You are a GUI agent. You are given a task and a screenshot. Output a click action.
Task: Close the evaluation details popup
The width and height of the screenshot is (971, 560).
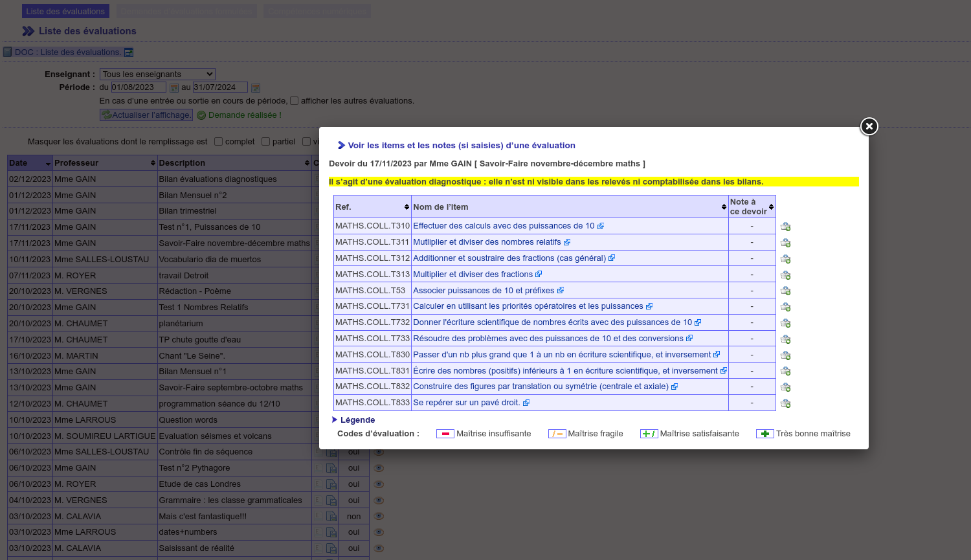point(869,126)
